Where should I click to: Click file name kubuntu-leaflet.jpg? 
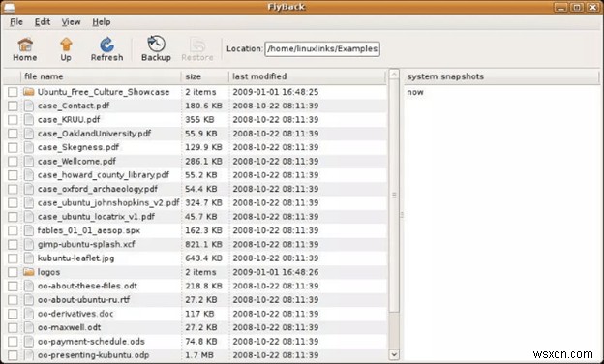click(75, 258)
